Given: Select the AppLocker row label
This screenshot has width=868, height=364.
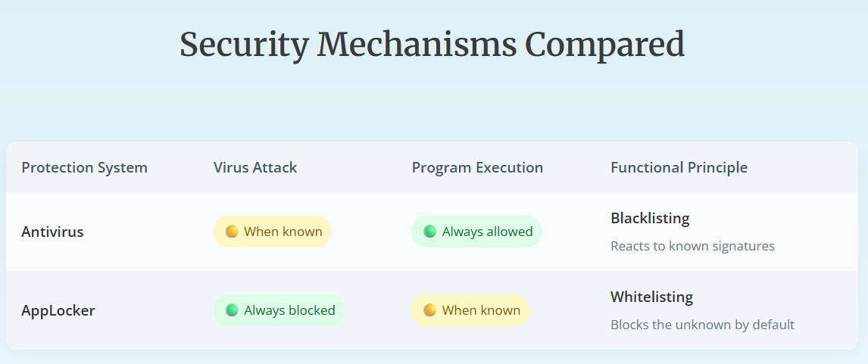Looking at the screenshot, I should pos(58,310).
